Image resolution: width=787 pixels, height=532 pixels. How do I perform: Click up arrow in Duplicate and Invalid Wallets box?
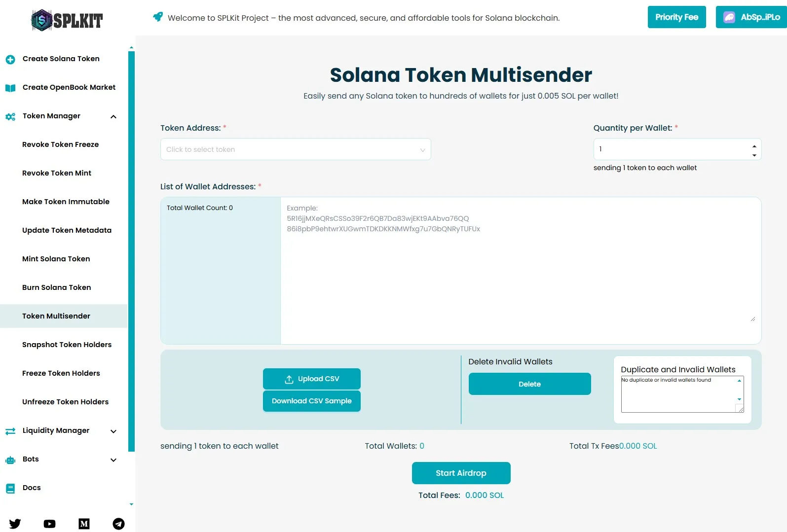point(739,381)
